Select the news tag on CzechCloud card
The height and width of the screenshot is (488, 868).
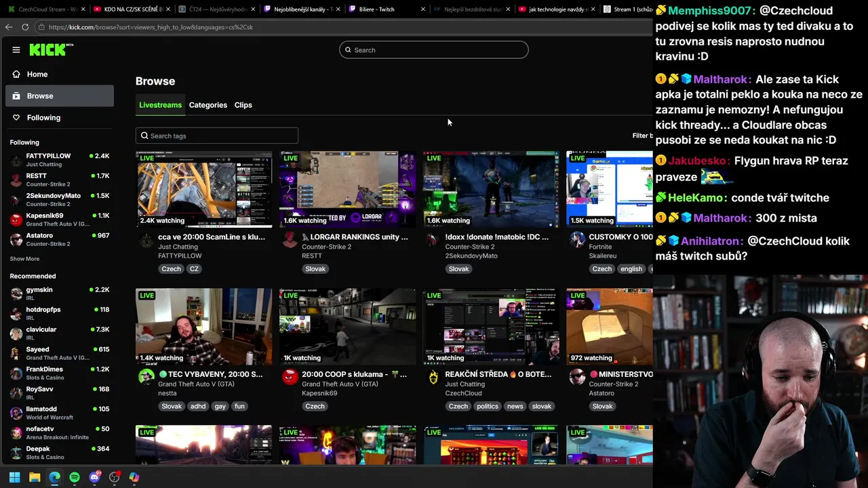click(x=515, y=407)
